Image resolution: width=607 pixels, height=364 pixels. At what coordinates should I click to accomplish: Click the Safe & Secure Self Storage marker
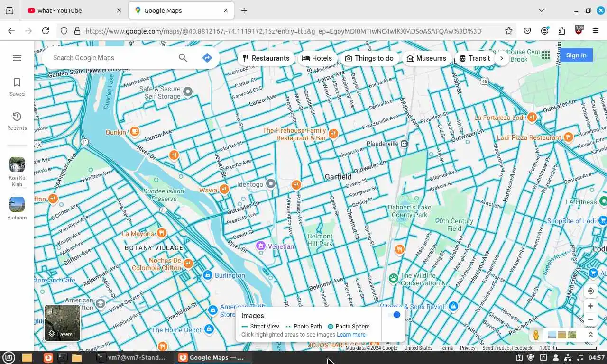point(188,91)
